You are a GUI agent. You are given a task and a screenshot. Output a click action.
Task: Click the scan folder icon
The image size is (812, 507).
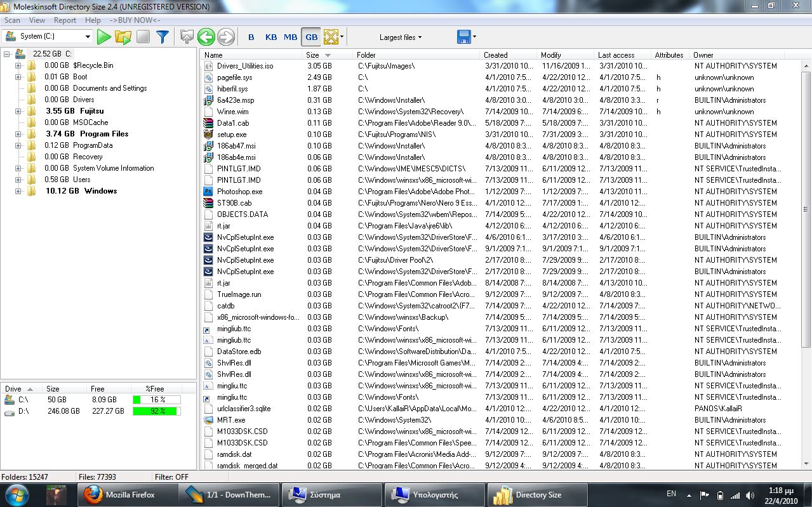123,37
